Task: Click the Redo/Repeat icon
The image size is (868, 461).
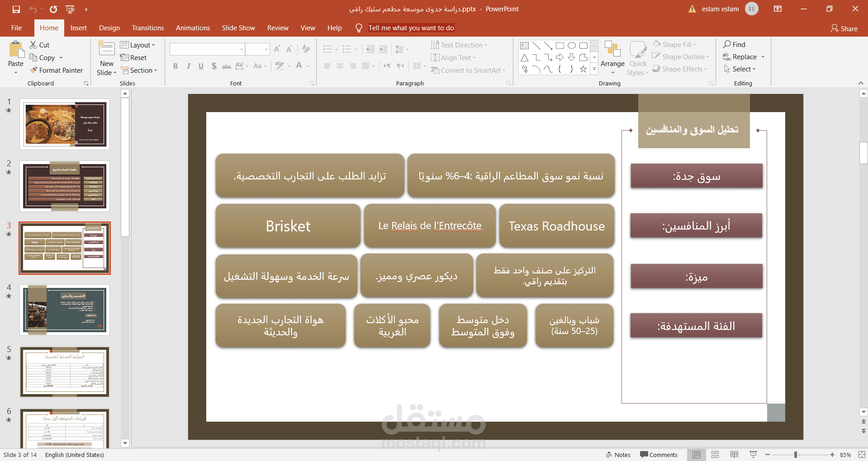Action: click(x=53, y=9)
